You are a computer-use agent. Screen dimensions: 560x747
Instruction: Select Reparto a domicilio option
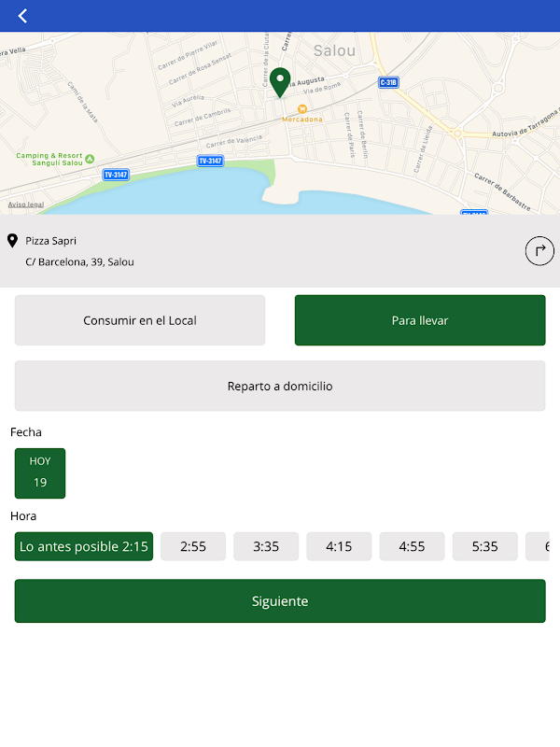click(280, 386)
